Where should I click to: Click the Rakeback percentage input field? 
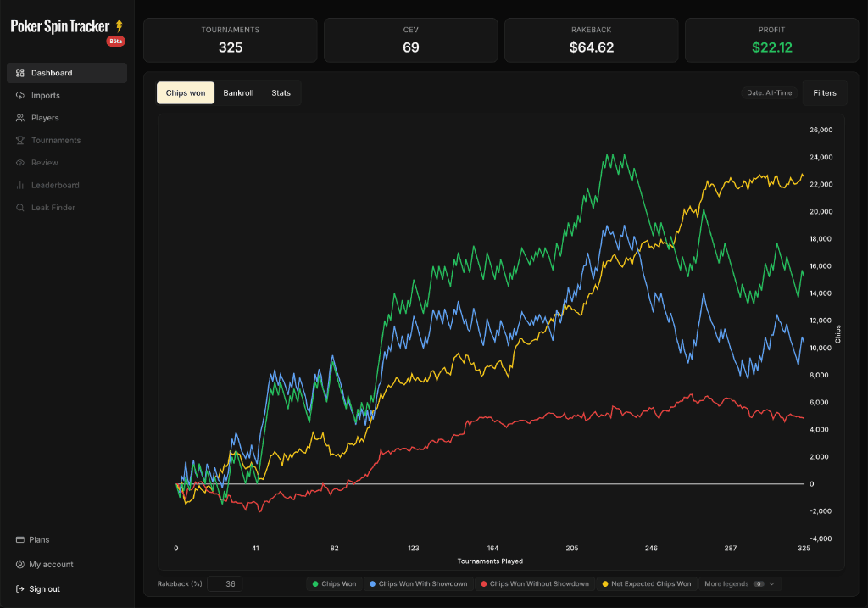(225, 583)
